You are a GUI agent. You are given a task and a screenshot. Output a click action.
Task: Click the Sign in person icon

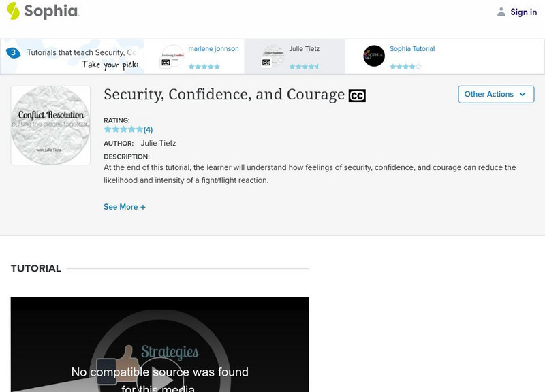click(501, 12)
